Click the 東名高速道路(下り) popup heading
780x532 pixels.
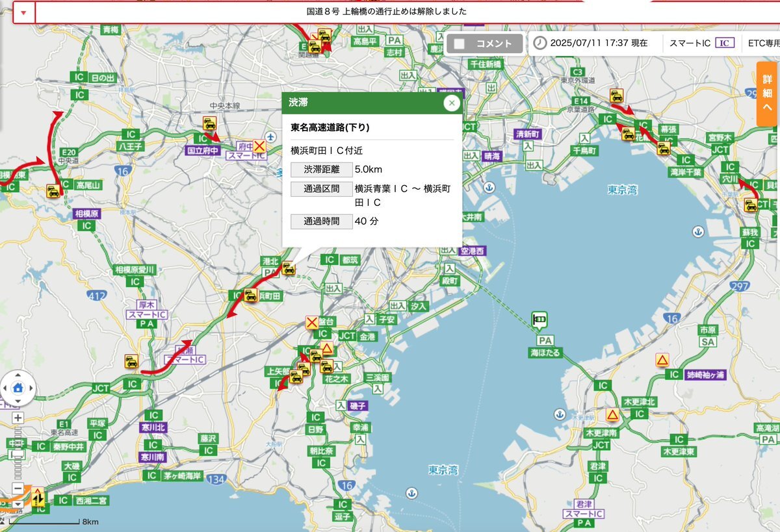pyautogui.click(x=330, y=127)
